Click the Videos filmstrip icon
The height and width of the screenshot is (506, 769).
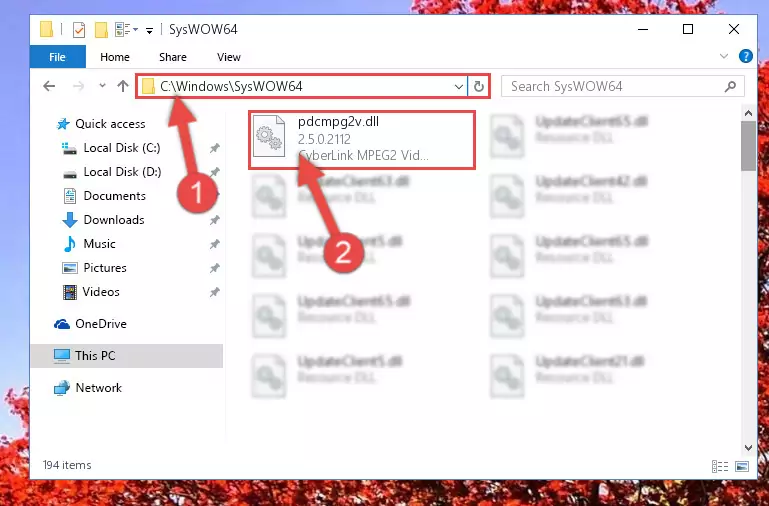[x=70, y=292]
